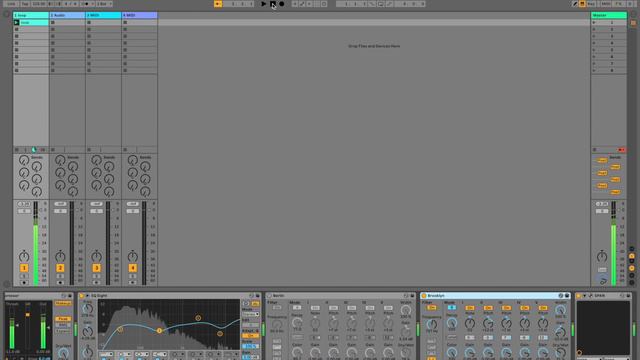Image resolution: width=640 pixels, height=360 pixels.
Task: Toggle resonator II On in Brooklyn
Action: [488, 308]
